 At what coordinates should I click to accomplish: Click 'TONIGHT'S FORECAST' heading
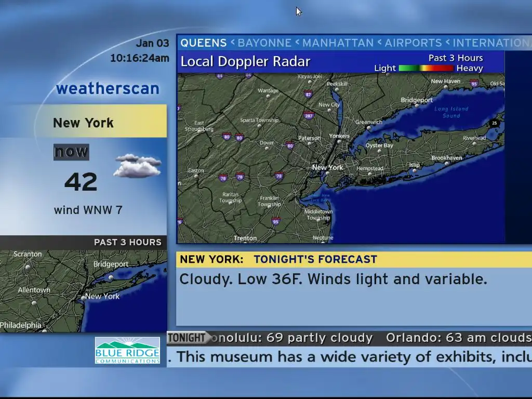coord(315,259)
